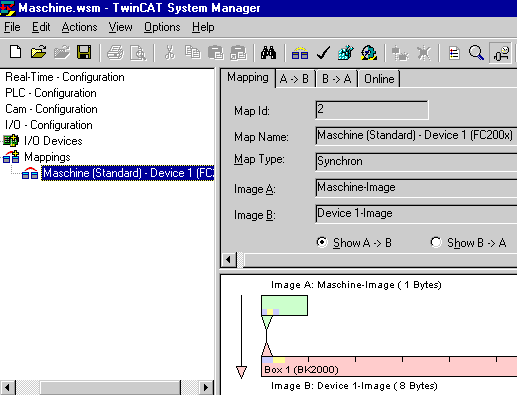Click the green Image A block

pos(284,305)
